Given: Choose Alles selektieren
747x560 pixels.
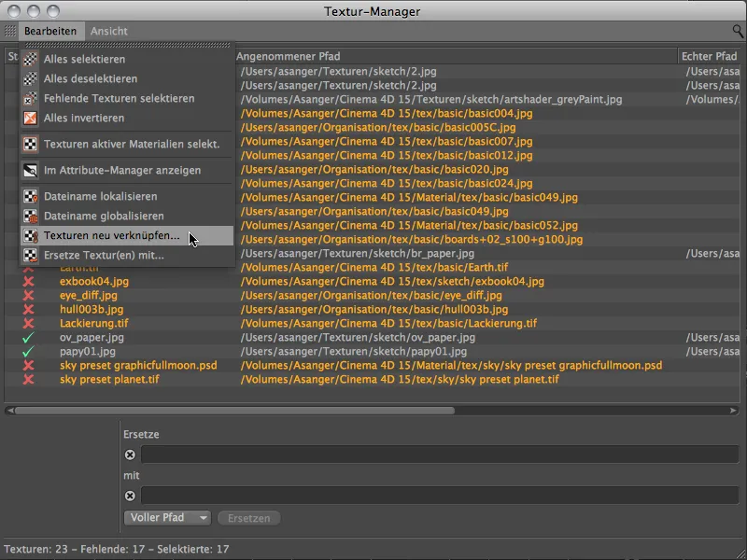Looking at the screenshot, I should (127, 59).
